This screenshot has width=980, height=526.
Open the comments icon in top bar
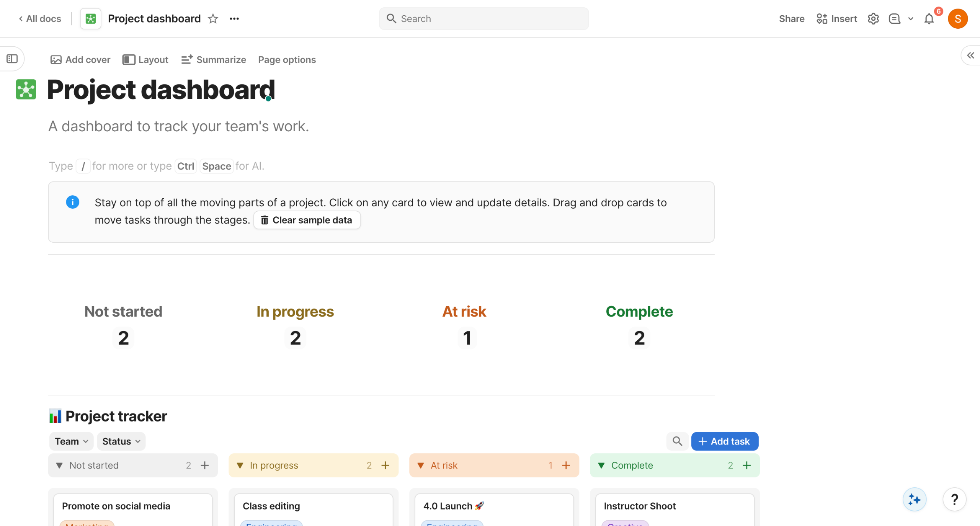click(894, 19)
